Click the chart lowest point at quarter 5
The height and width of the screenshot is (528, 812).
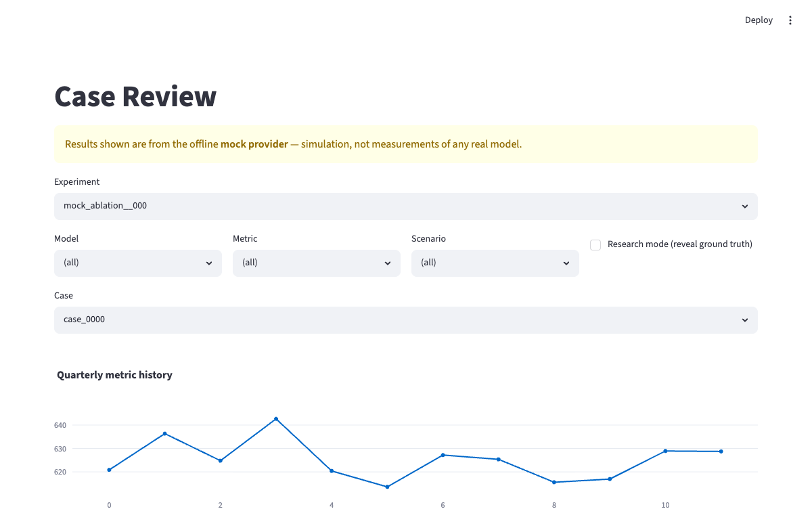[x=387, y=487]
